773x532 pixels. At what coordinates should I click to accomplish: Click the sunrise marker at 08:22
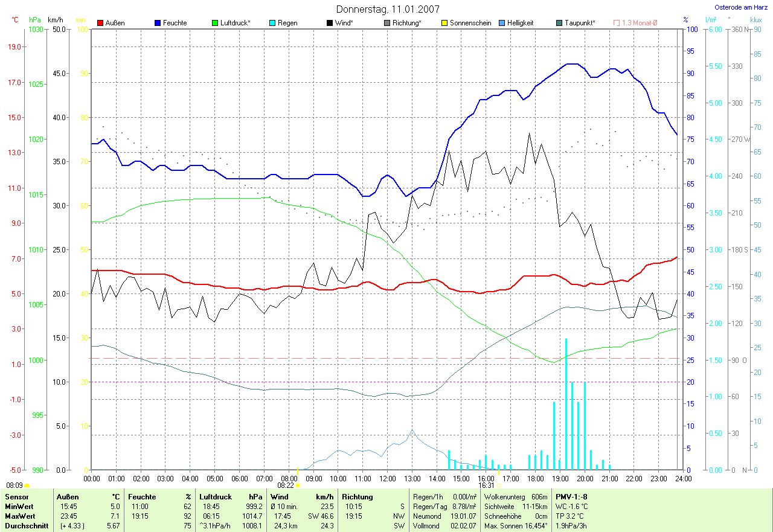pos(297,485)
